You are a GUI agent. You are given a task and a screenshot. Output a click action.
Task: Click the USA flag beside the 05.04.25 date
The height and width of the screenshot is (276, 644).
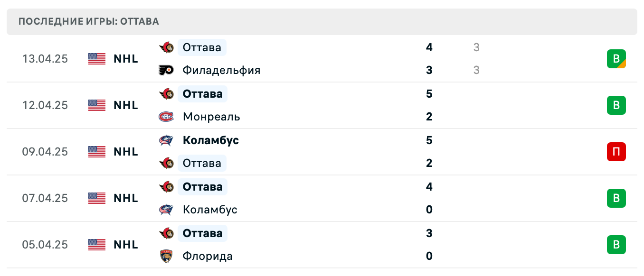[x=96, y=245]
